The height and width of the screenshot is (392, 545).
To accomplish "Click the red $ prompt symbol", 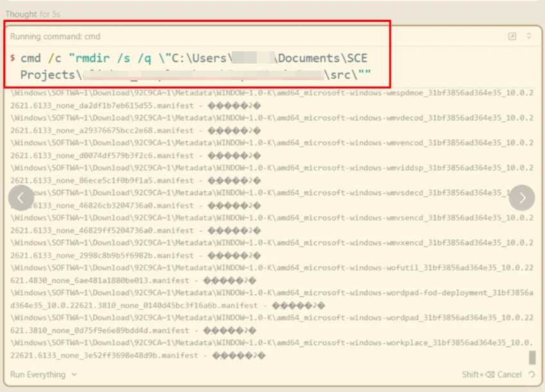I will [x=12, y=58].
